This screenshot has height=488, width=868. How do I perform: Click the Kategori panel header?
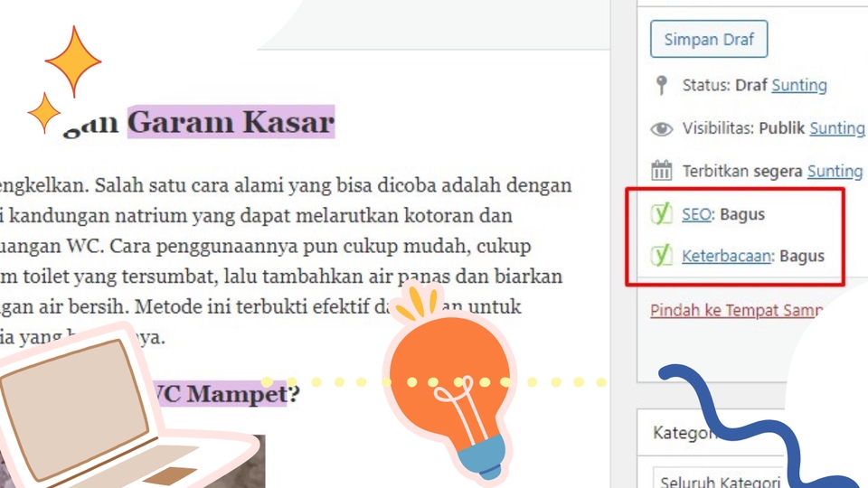pos(684,433)
